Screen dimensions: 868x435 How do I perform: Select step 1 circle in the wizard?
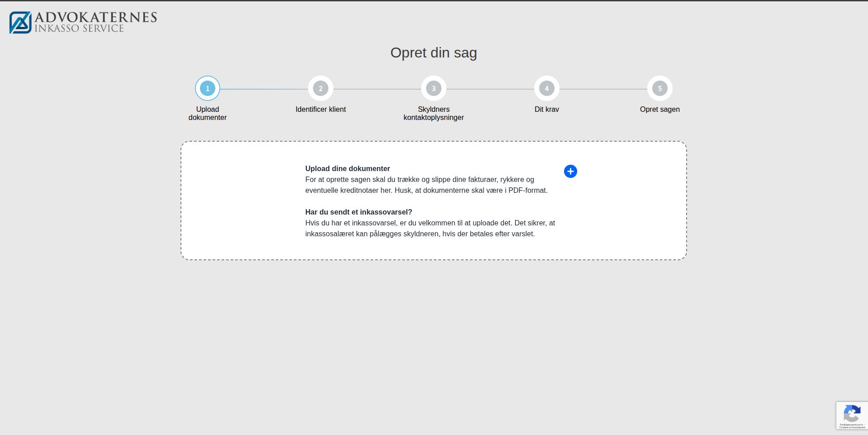(x=208, y=88)
